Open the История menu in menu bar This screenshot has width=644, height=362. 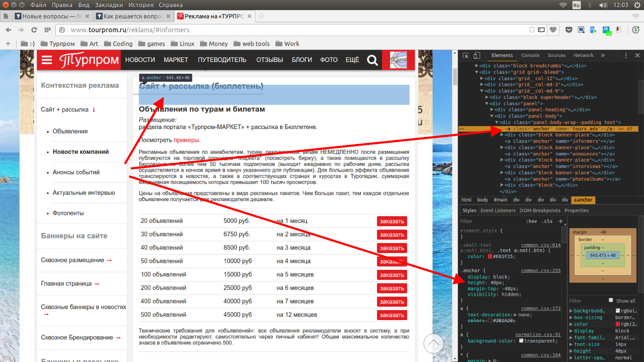[x=140, y=5]
